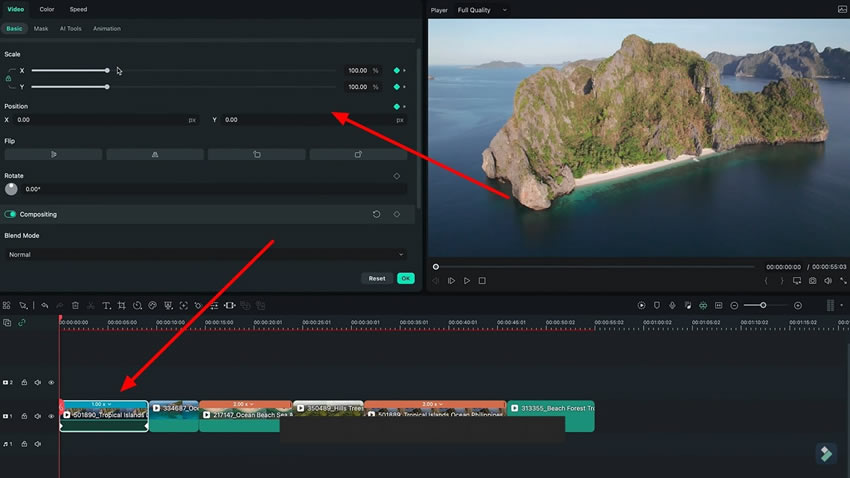Flip the clip horizontally
The height and width of the screenshot is (478, 850).
[x=53, y=154]
